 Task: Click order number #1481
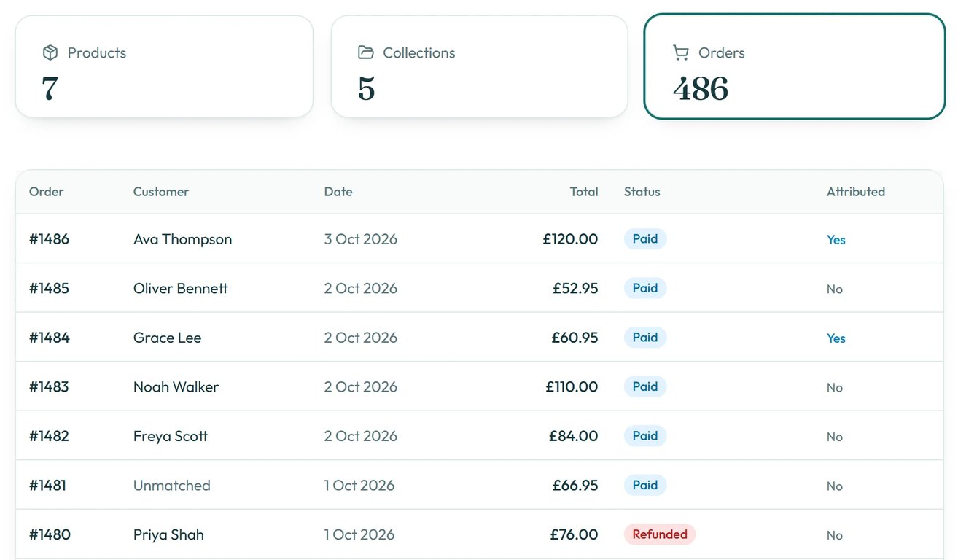(x=48, y=485)
